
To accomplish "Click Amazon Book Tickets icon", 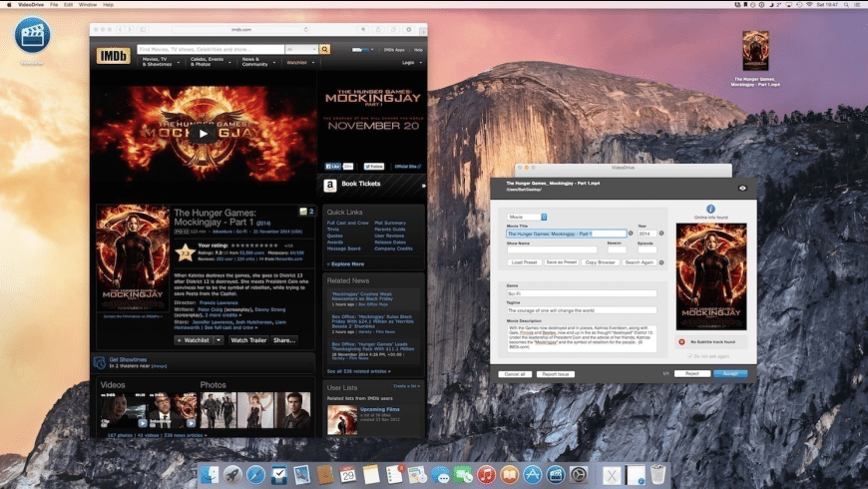I will tap(330, 186).
